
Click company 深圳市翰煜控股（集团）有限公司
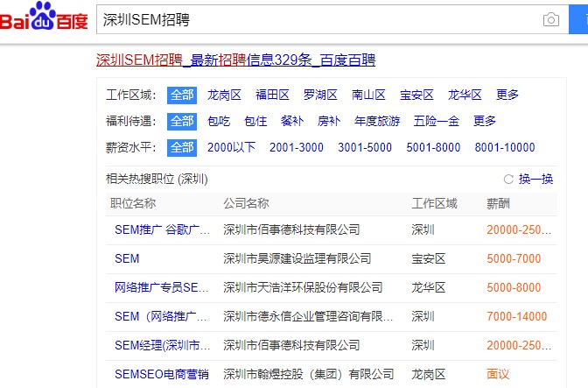point(308,375)
